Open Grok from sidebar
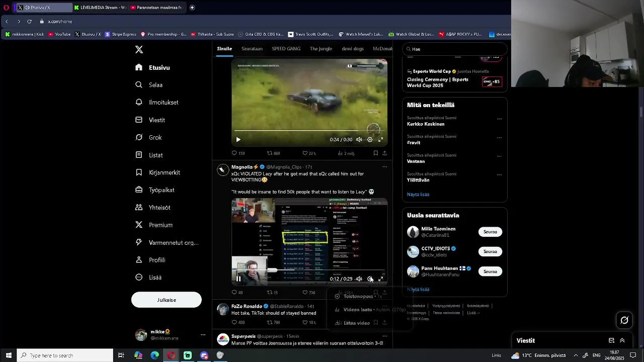Viewport: 644px width, 362px height. pos(148,137)
